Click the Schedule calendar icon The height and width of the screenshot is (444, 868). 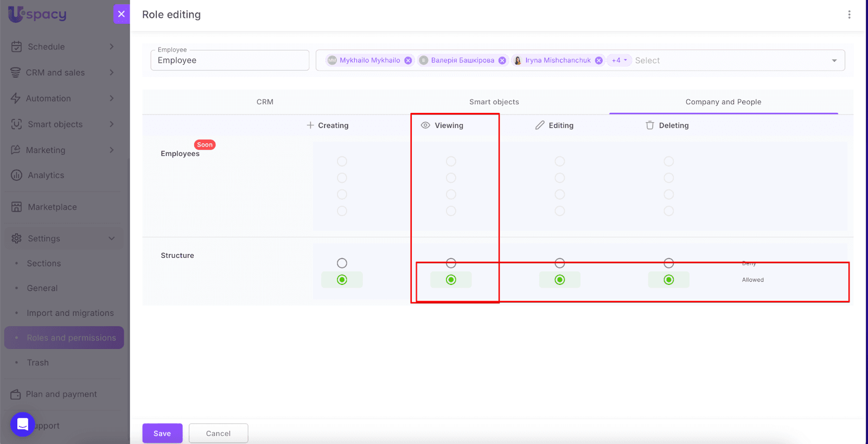click(x=17, y=47)
